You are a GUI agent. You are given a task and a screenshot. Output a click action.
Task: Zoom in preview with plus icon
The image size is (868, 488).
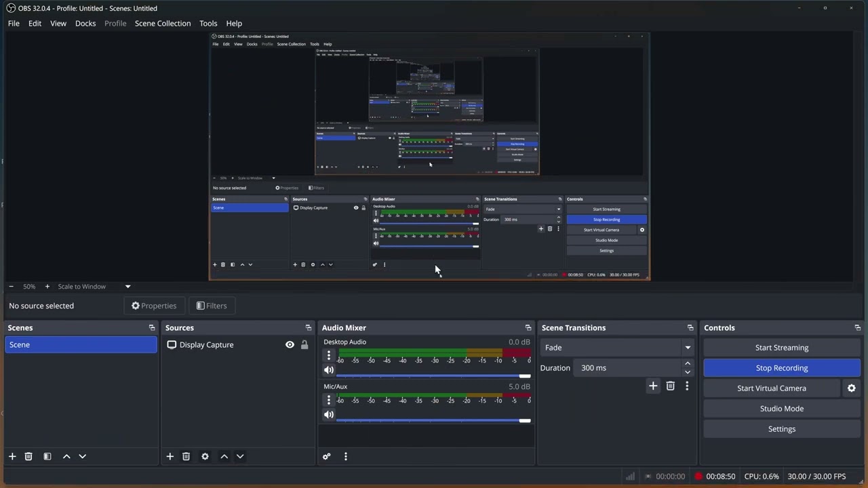(x=47, y=286)
